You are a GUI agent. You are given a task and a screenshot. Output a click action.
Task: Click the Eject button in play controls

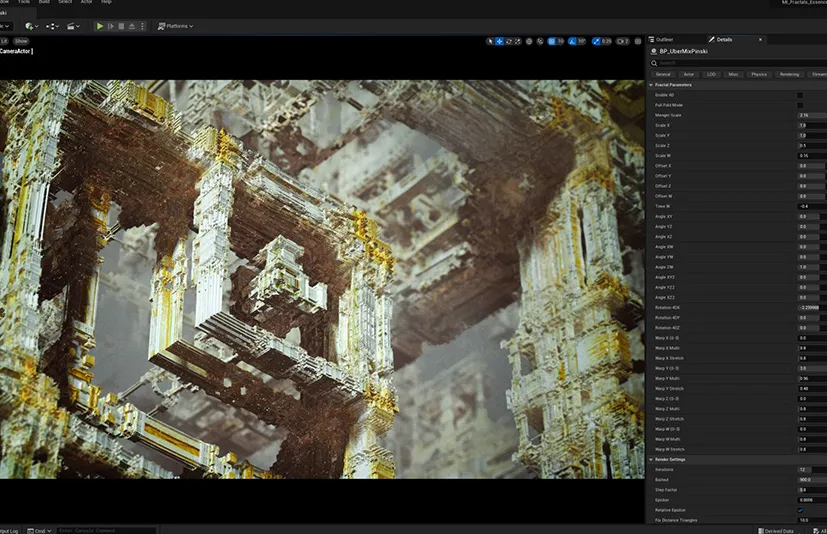click(x=132, y=26)
